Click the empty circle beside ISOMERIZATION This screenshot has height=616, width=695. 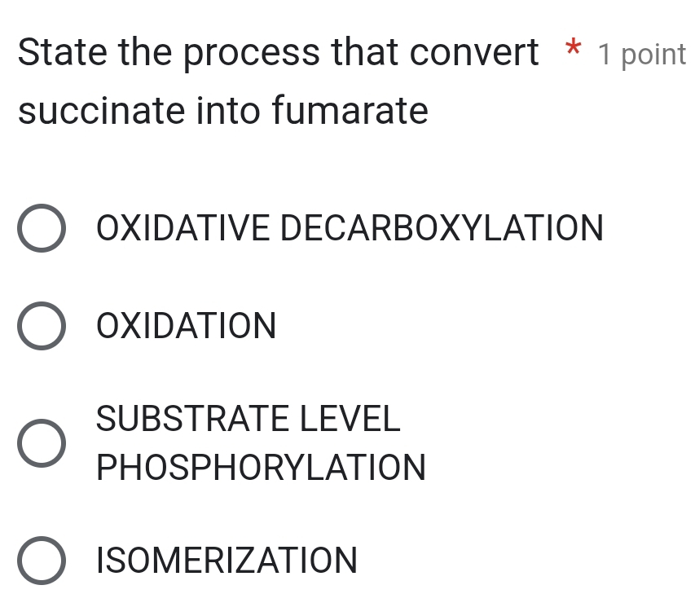[42, 561]
